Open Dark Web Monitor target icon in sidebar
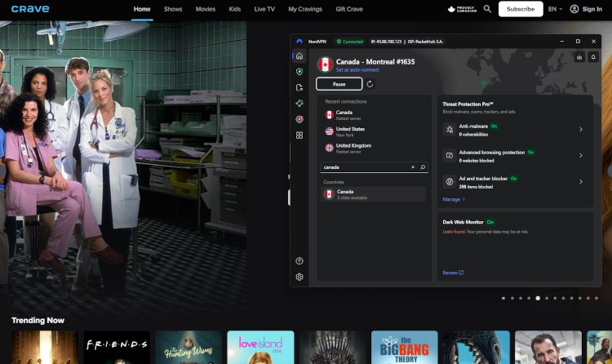The image size is (612, 364). 299,119
